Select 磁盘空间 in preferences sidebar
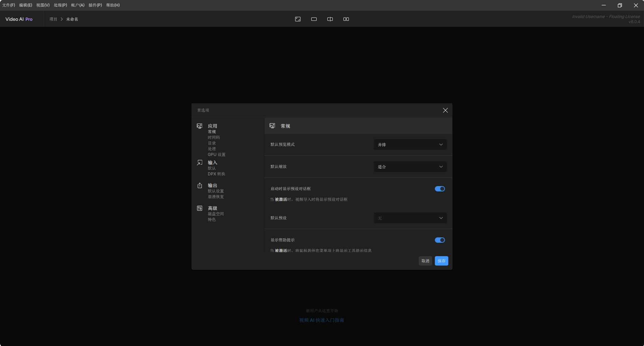Image resolution: width=644 pixels, height=346 pixels. coord(216,214)
